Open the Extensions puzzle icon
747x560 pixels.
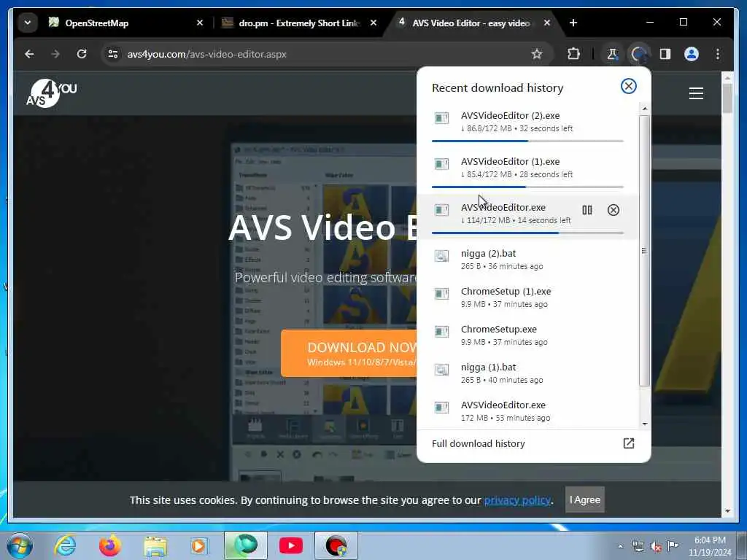[x=573, y=54]
